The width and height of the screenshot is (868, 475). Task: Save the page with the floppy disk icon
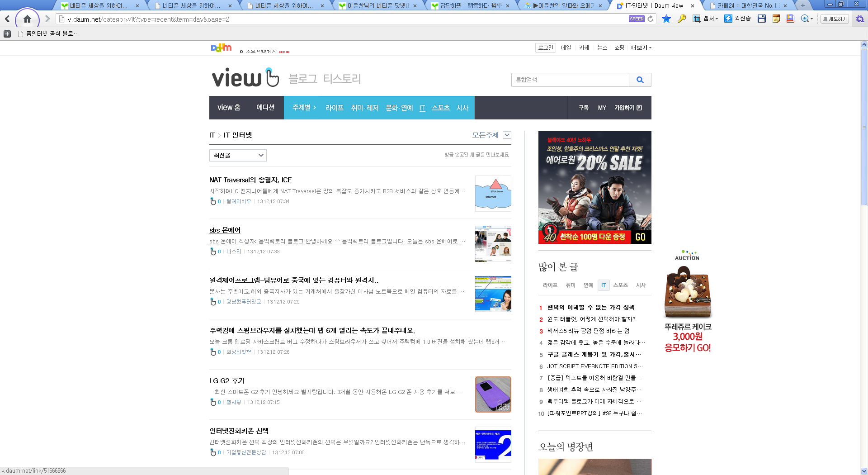(x=762, y=19)
